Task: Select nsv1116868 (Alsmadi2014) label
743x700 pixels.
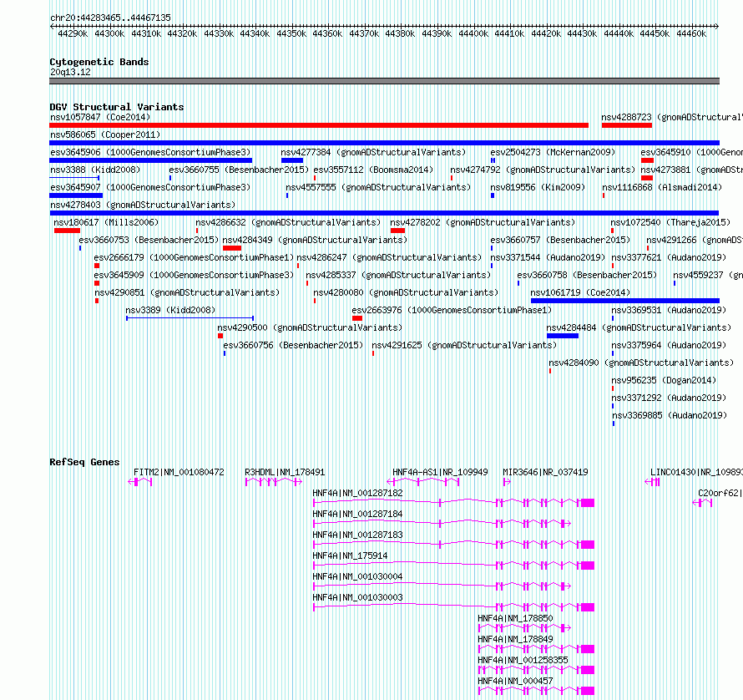Action: click(662, 187)
